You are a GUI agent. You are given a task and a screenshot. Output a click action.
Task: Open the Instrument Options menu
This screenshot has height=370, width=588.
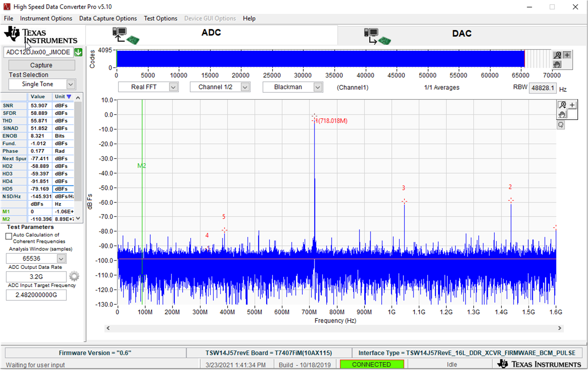46,18
